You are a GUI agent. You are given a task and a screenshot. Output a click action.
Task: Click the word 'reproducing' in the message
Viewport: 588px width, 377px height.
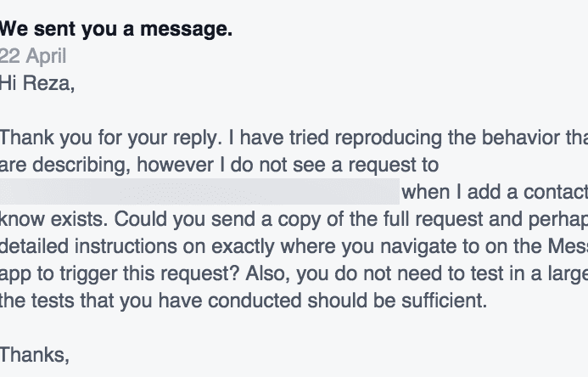(389, 138)
